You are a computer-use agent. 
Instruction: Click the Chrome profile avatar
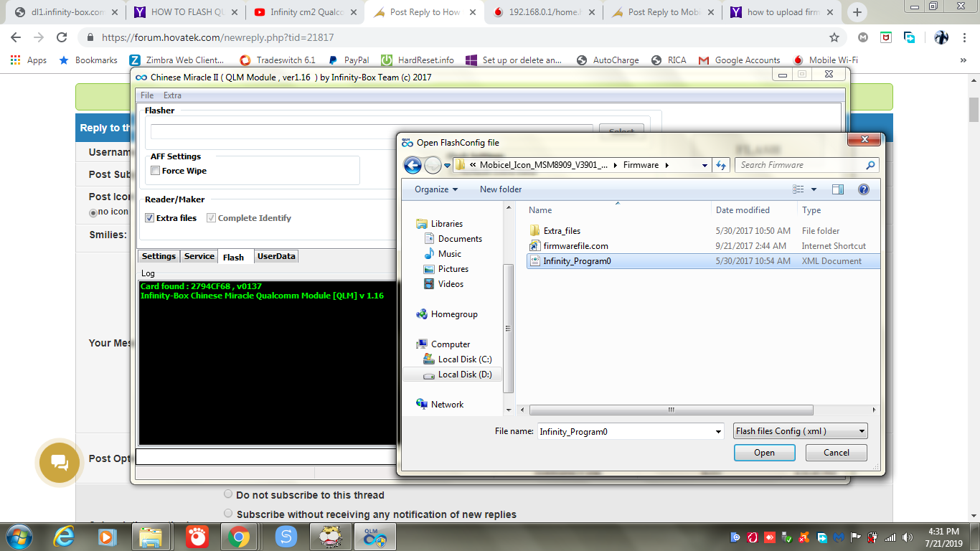941,37
